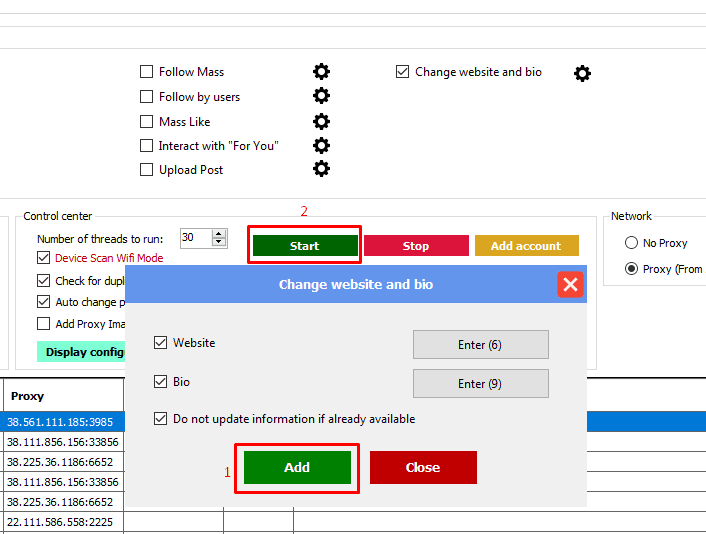Open settings gear beside Mass Like

[x=321, y=121]
